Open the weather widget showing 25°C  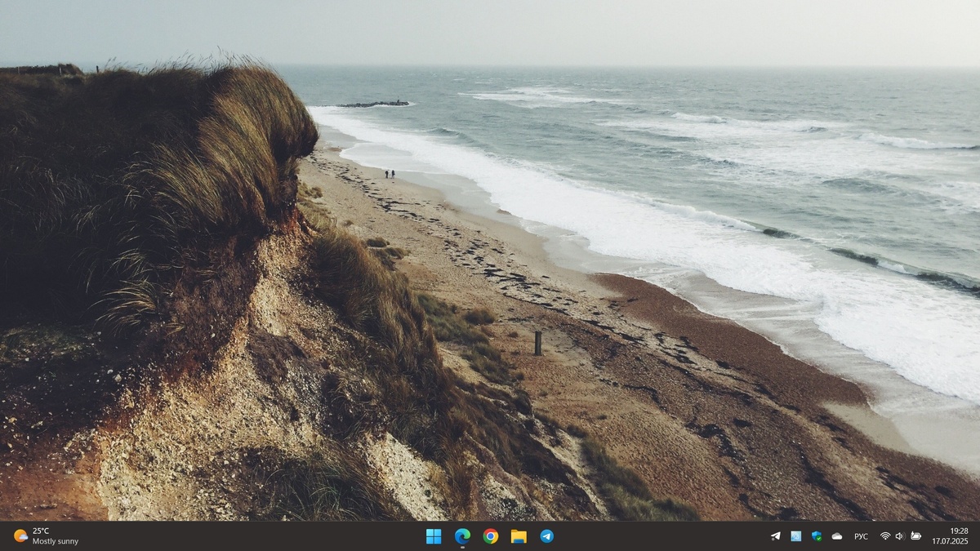tap(47, 536)
